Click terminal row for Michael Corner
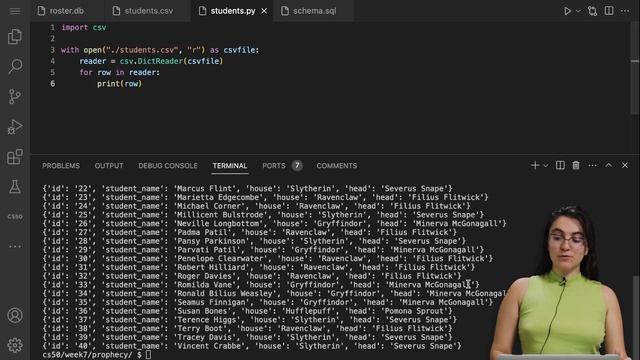 click(x=256, y=206)
